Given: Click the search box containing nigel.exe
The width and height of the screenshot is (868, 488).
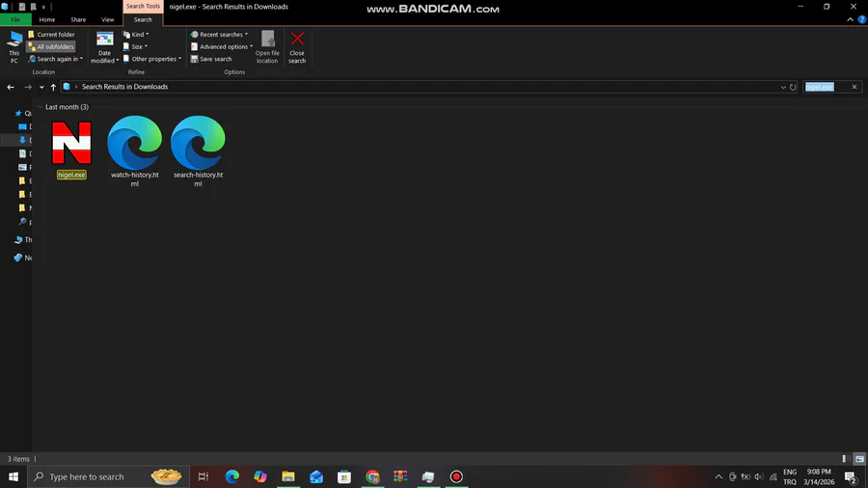Looking at the screenshot, I should click(826, 87).
